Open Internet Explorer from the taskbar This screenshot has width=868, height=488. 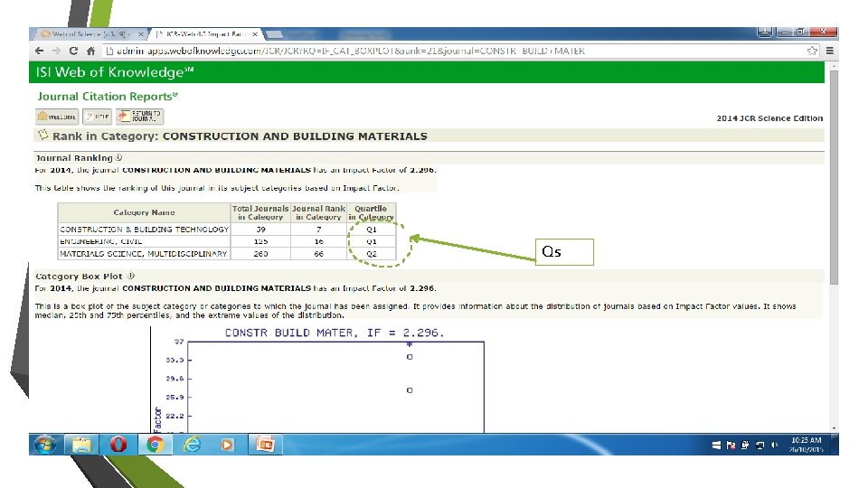(192, 445)
